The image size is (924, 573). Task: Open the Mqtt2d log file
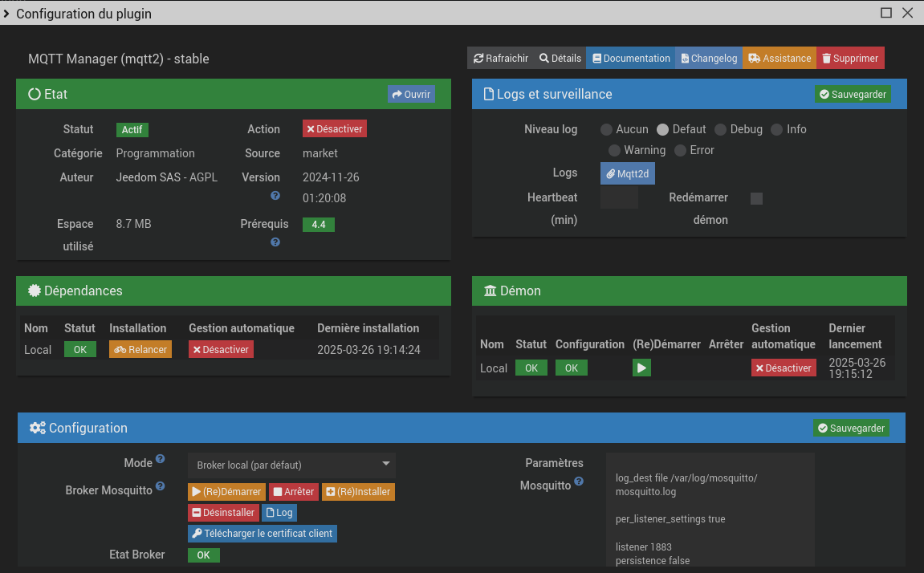click(x=627, y=173)
